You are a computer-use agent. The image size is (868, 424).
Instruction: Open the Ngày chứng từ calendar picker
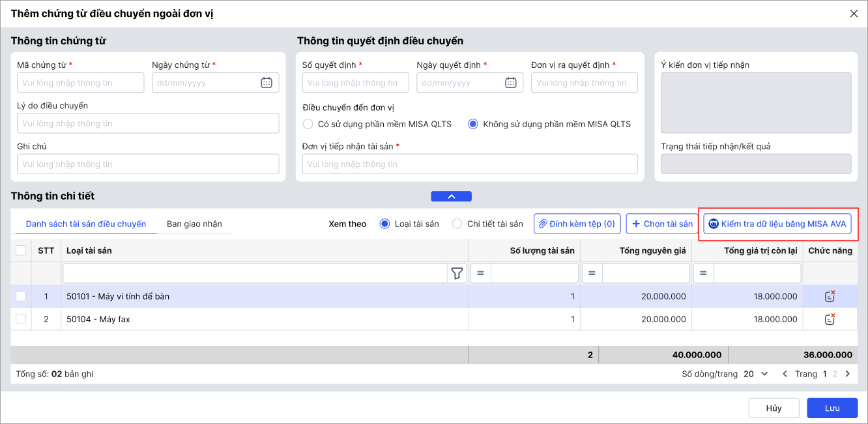coord(267,83)
